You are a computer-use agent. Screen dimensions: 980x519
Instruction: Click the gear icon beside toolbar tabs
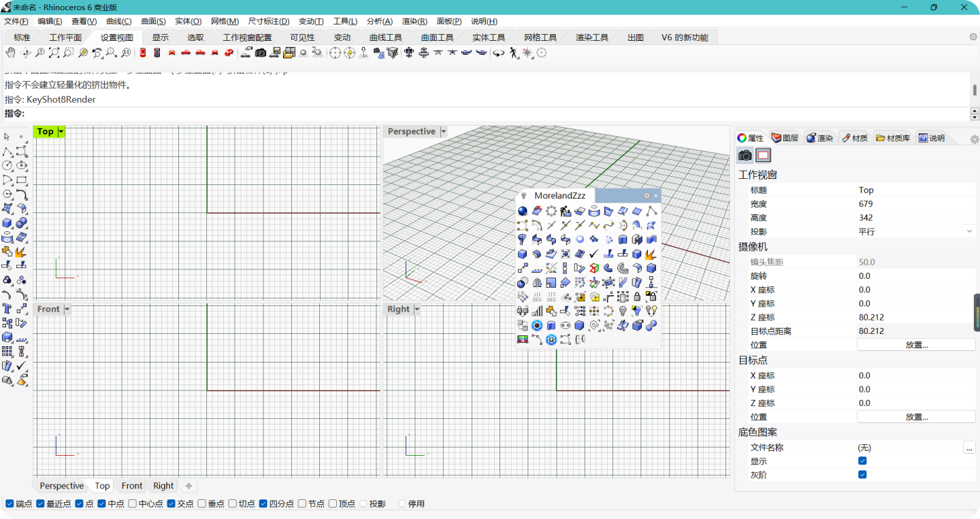pyautogui.click(x=973, y=37)
